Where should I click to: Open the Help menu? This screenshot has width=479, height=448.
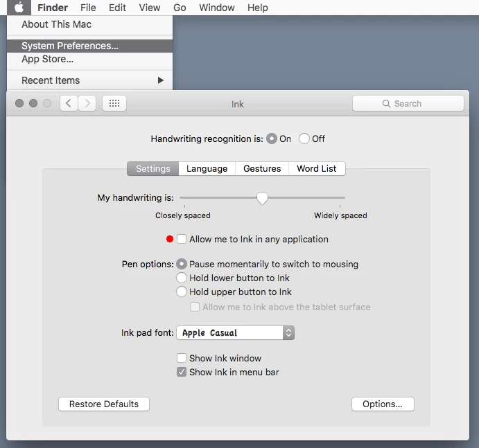click(x=258, y=8)
